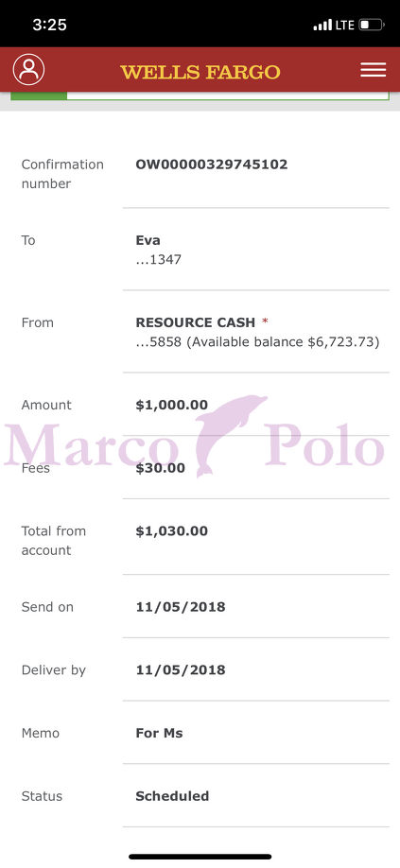Image resolution: width=400 pixels, height=868 pixels.
Task: Tap the $30.00 fees value
Action: 161,468
